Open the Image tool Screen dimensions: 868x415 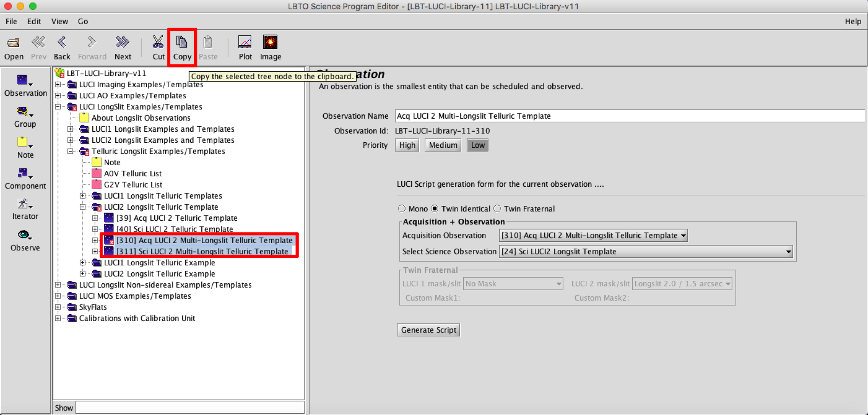pyautogui.click(x=270, y=42)
